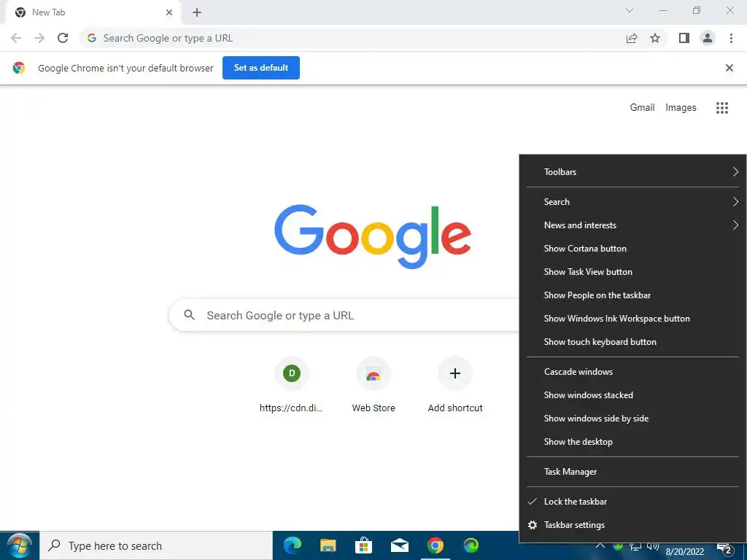This screenshot has height=560, width=747.
Task: Open the green Edge taskbar icon
Action: coord(471,545)
